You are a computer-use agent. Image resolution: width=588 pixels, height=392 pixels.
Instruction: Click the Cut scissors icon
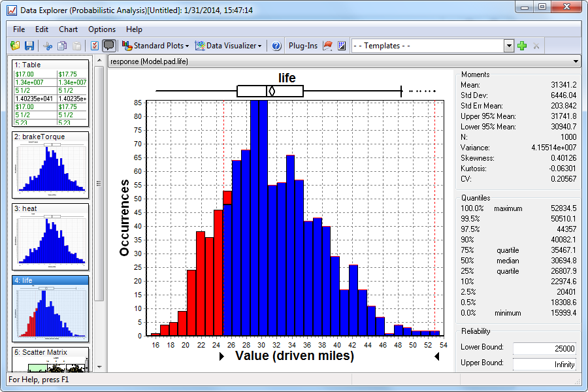[48, 46]
